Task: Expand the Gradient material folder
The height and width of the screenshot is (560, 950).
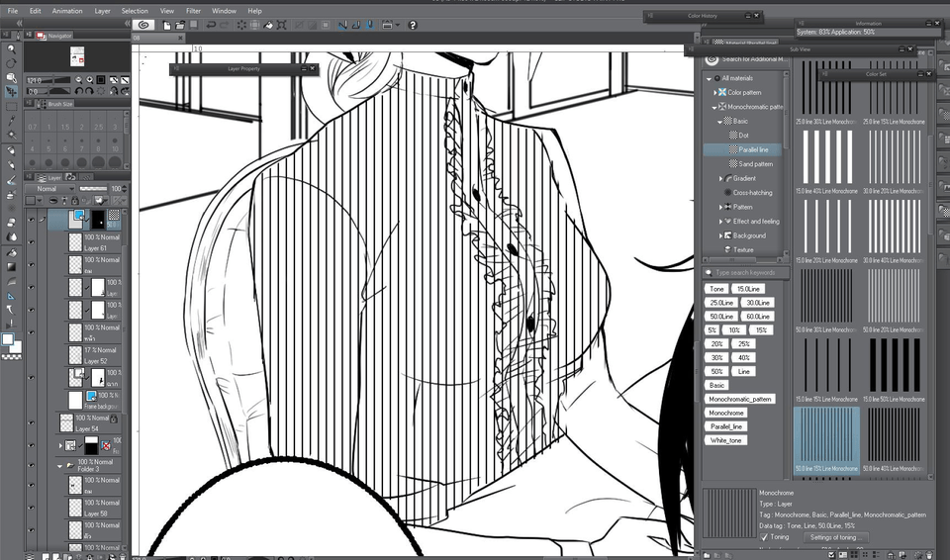Action: pyautogui.click(x=721, y=178)
